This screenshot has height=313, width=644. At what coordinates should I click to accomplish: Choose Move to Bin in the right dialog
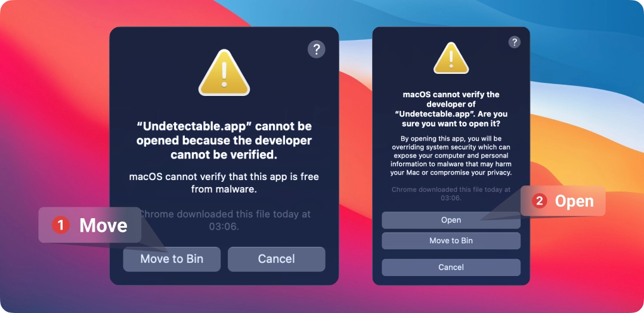coord(451,241)
